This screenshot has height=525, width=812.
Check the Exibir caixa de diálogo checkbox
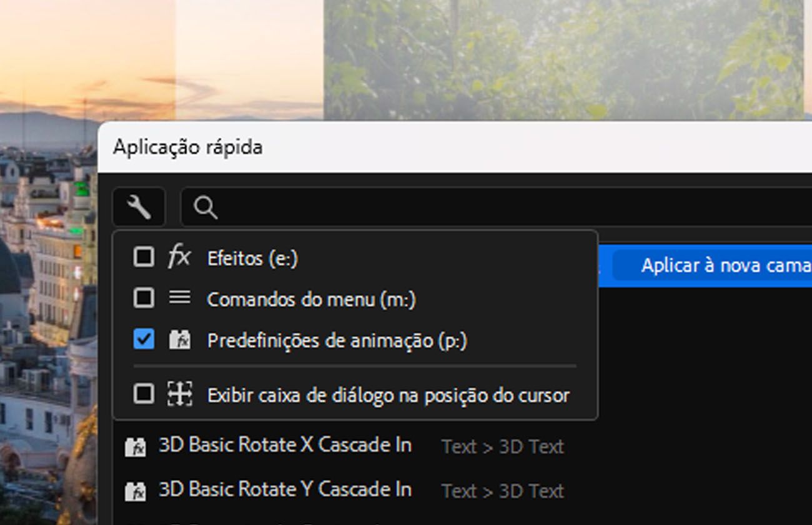coord(144,394)
